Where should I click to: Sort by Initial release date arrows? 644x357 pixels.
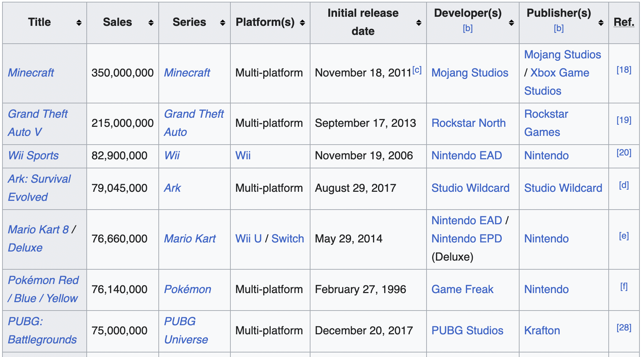coord(419,23)
